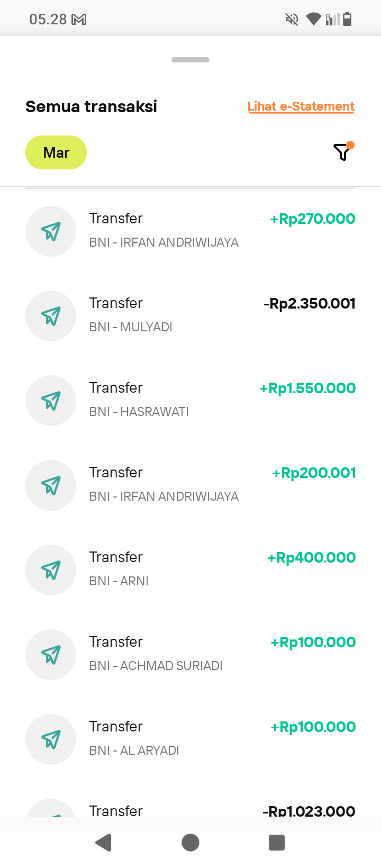Tap the paper plane icon beside AL ARYADI

(x=51, y=739)
